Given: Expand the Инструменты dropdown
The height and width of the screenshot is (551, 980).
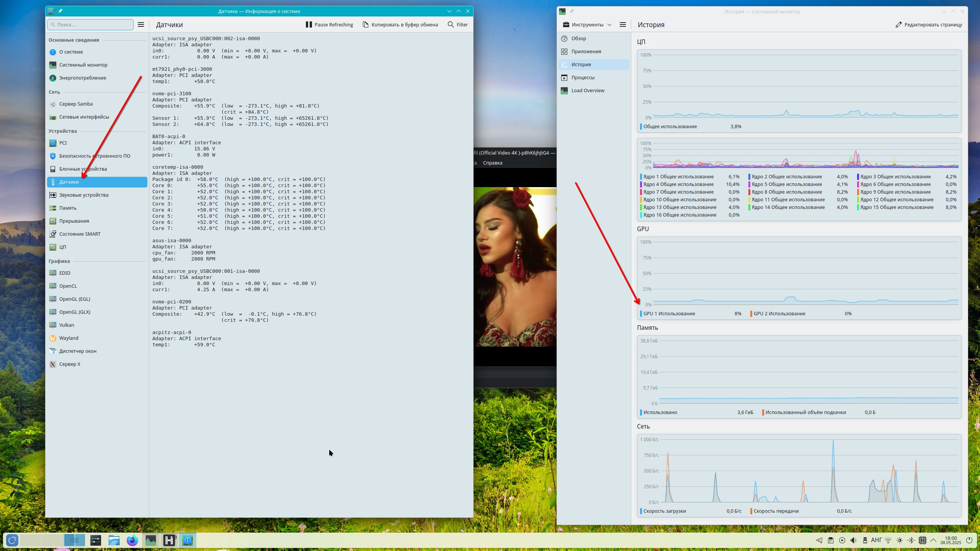Looking at the screenshot, I should (x=587, y=24).
